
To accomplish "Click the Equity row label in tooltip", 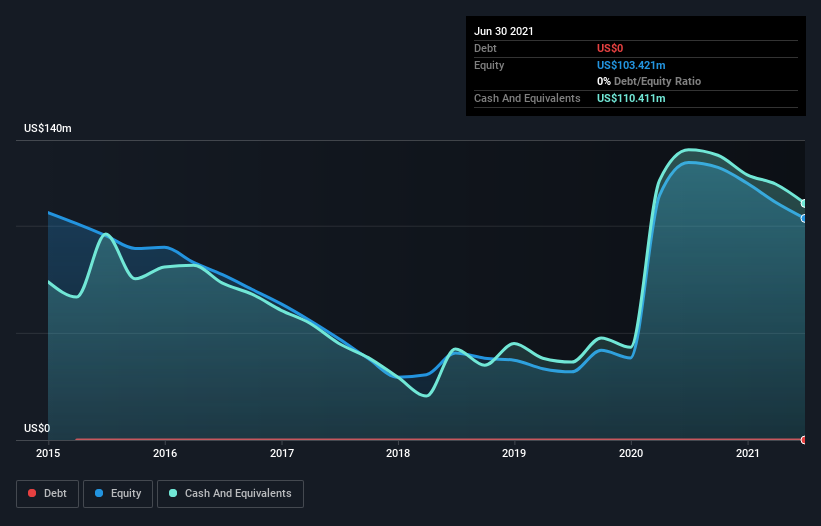I will coord(489,65).
